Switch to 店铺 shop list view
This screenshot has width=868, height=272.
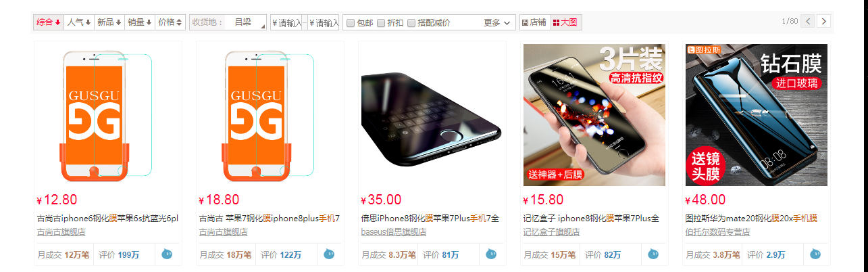point(534,22)
